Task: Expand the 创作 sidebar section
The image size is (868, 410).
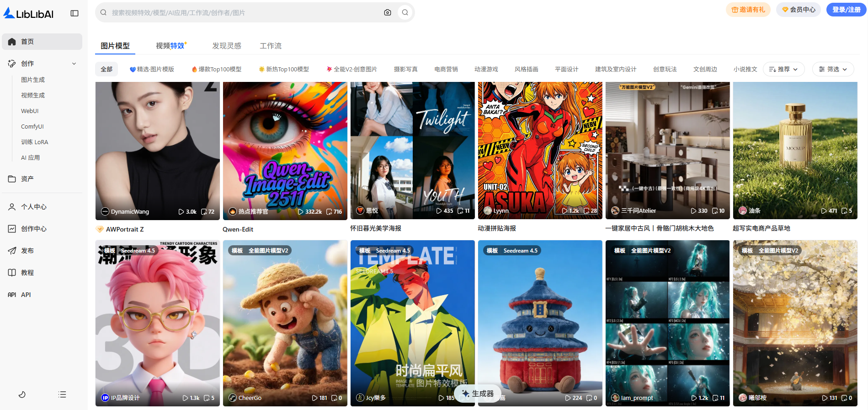Action: tap(74, 64)
